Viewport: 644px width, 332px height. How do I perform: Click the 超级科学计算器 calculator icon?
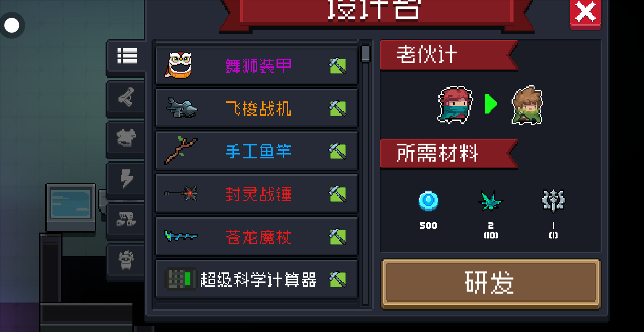click(180, 279)
